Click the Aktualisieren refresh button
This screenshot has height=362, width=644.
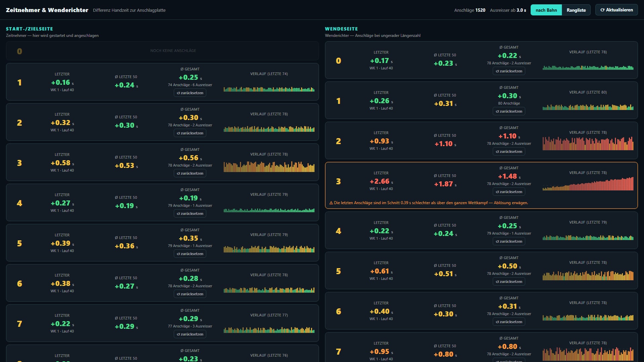[616, 10]
